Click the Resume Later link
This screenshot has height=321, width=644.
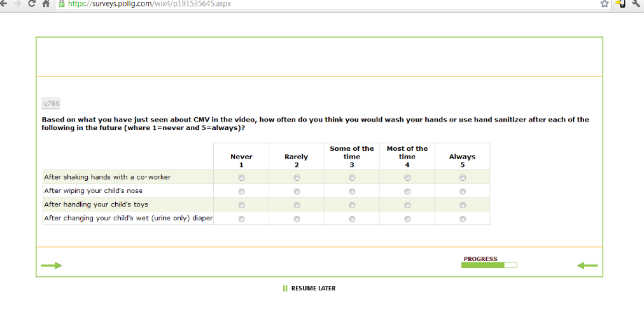click(313, 289)
